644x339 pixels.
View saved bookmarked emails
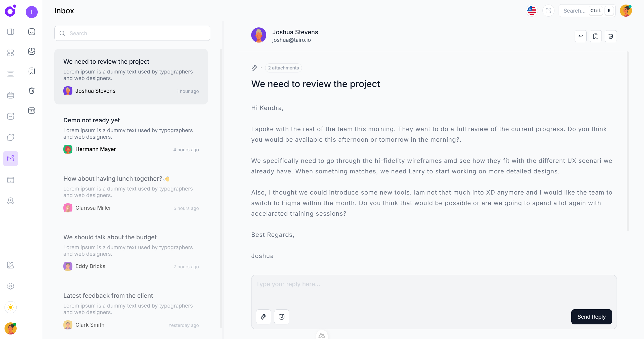pos(32,71)
